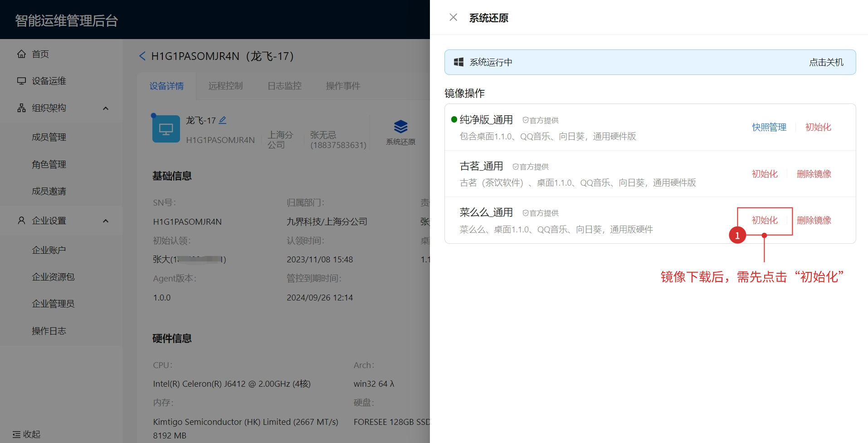Image resolution: width=868 pixels, height=443 pixels.
Task: Click SN value H1G1PASOMJR4N in 基础信息
Action: (x=187, y=222)
